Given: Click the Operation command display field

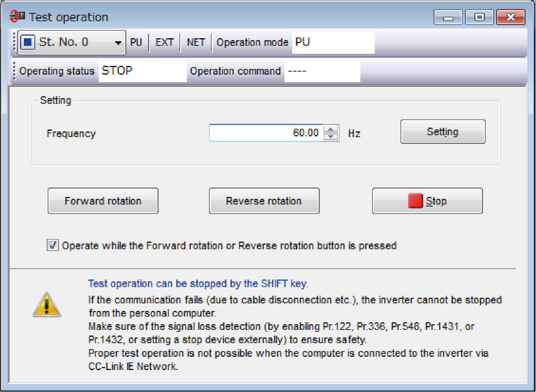Looking at the screenshot, I should [x=322, y=71].
